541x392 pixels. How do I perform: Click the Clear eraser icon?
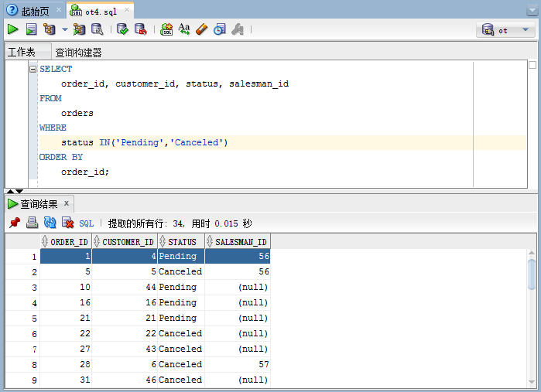[x=201, y=29]
